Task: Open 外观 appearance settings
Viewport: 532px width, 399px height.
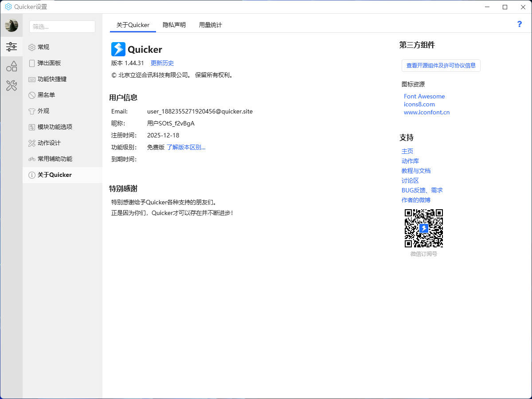Action: 42,111
